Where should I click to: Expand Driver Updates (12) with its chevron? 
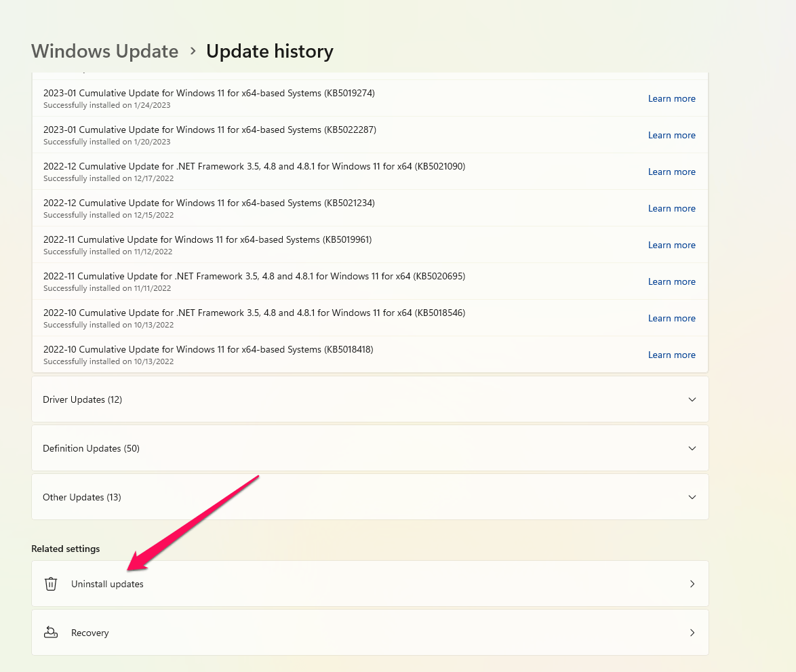(x=692, y=399)
